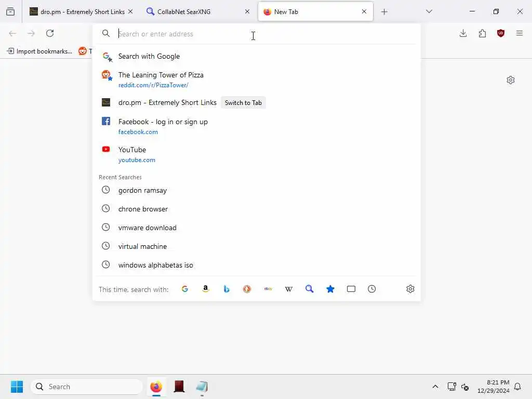The image size is (532, 399).
Task: Open search settings gear in the address dropdown
Action: click(410, 289)
